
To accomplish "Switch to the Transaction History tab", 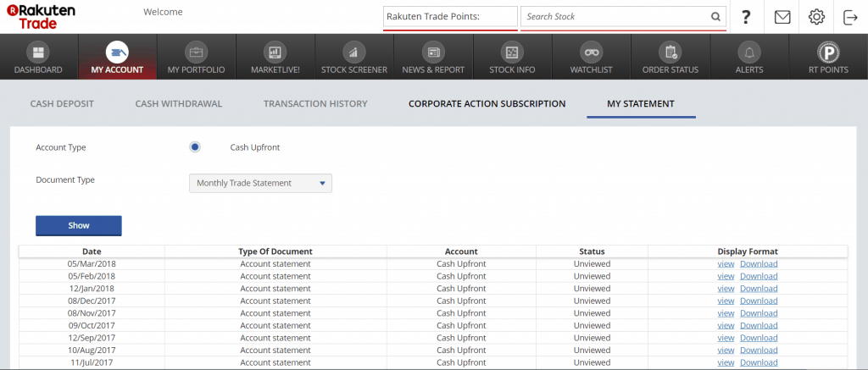I will tap(315, 103).
